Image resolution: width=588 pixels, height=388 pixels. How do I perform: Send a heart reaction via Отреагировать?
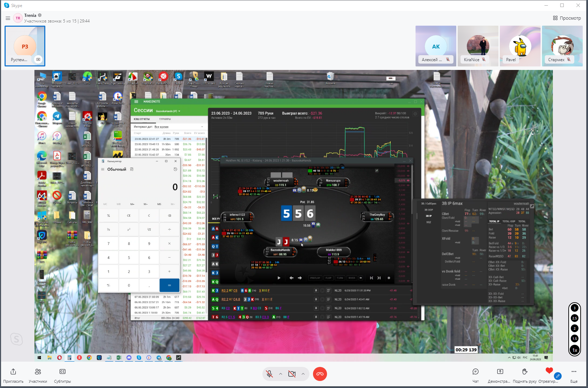(549, 375)
